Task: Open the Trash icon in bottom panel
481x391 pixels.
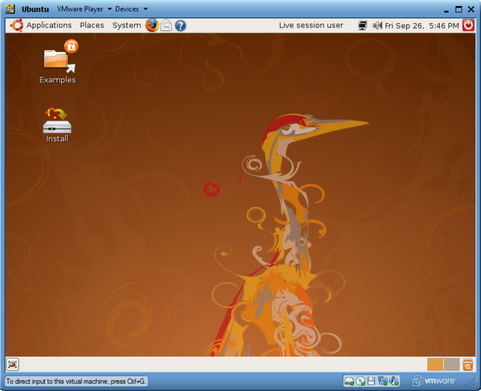Action: [468, 365]
